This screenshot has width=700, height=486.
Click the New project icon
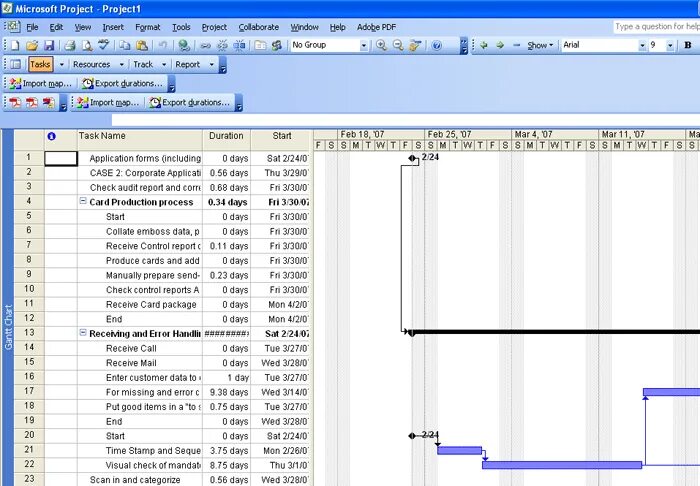coord(15,45)
